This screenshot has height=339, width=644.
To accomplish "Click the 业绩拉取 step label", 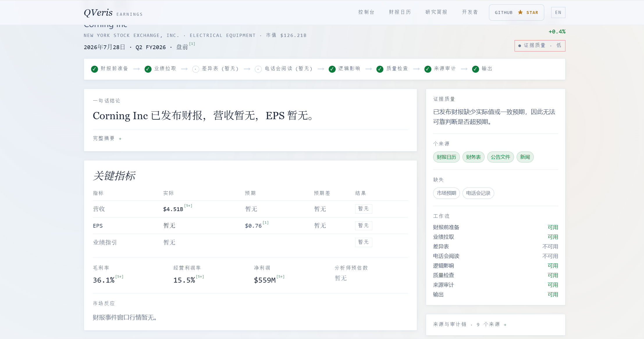I will click(x=165, y=69).
